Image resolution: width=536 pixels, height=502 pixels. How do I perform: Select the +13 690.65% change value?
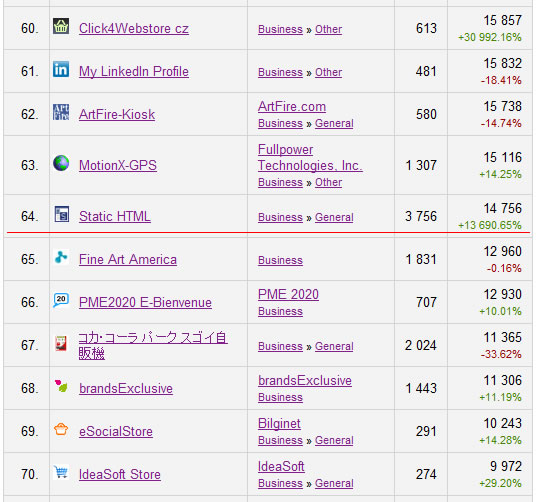coord(490,226)
